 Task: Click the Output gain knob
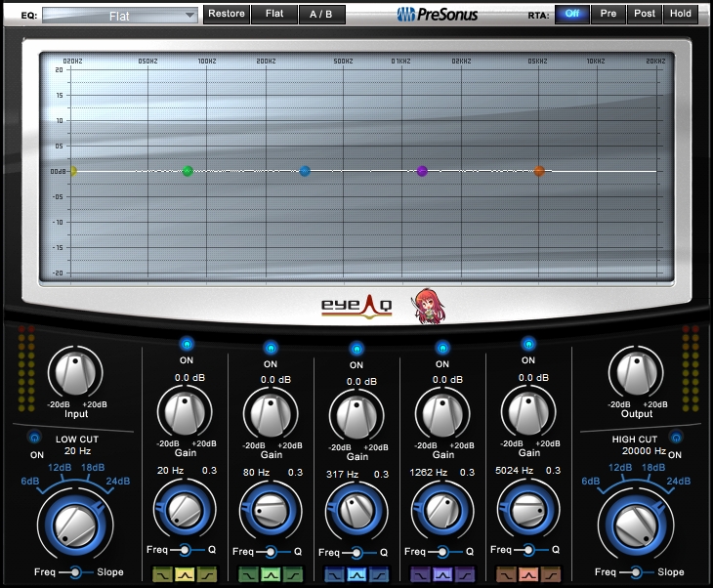coord(637,373)
